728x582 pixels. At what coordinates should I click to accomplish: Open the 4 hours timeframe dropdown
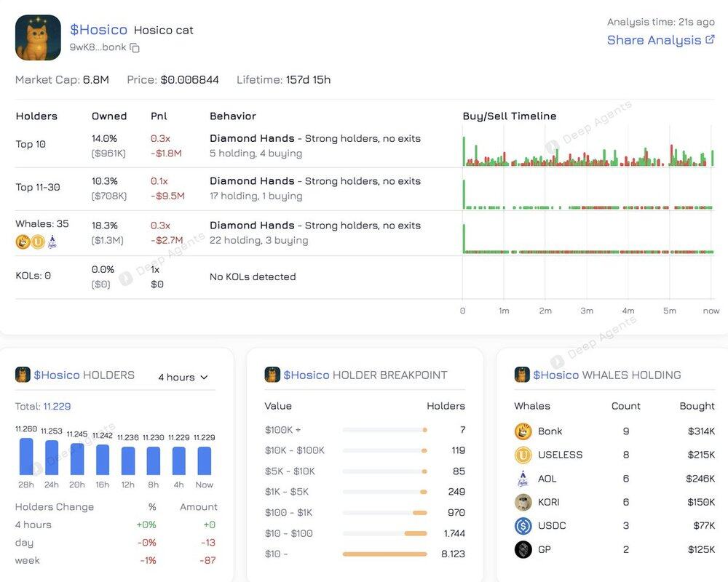pyautogui.click(x=183, y=378)
